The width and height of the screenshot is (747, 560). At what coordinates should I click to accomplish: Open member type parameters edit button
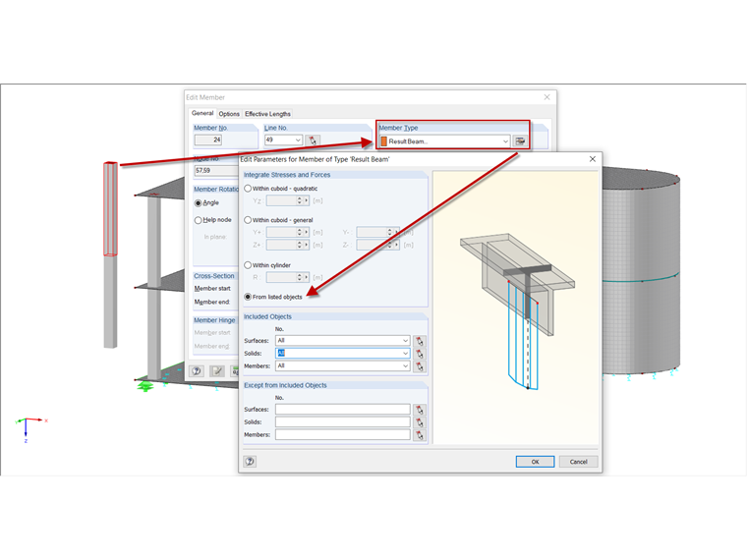pyautogui.click(x=520, y=140)
